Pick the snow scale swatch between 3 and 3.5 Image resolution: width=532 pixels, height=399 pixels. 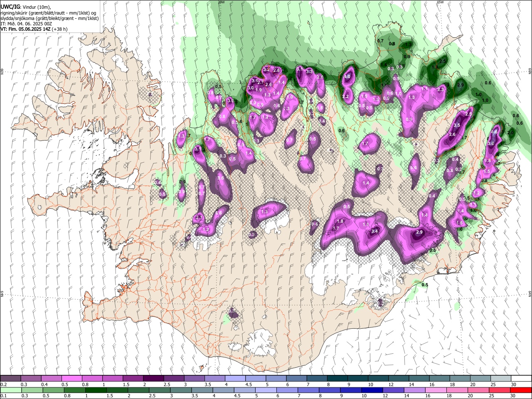coord(194,378)
